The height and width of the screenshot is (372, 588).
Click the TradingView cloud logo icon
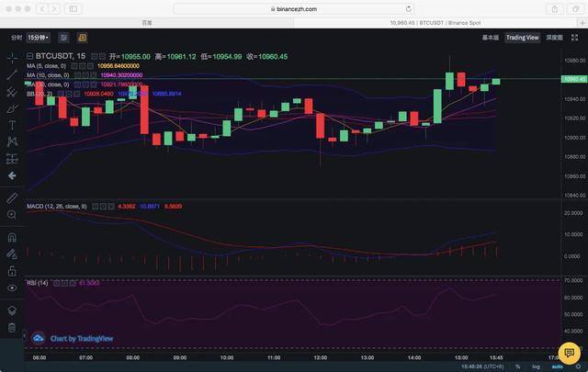click(39, 338)
